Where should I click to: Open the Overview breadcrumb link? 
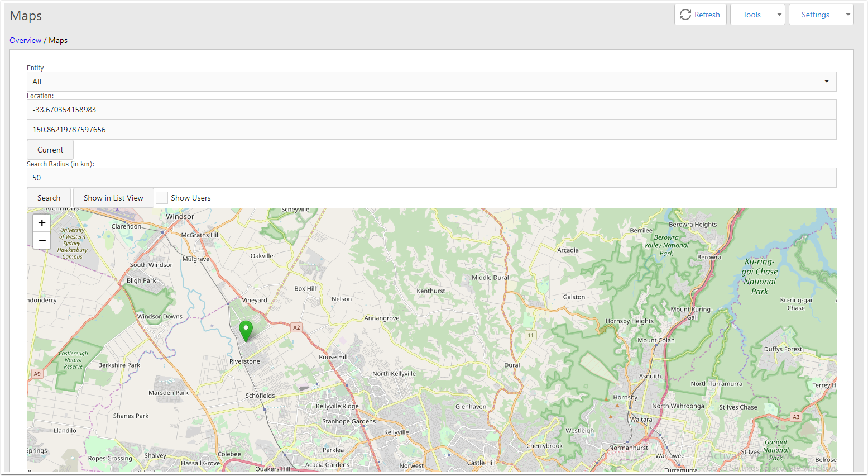tap(25, 40)
